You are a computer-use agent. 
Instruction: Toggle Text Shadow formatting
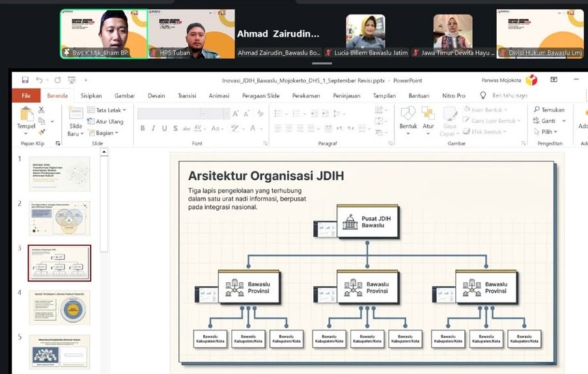[175, 129]
